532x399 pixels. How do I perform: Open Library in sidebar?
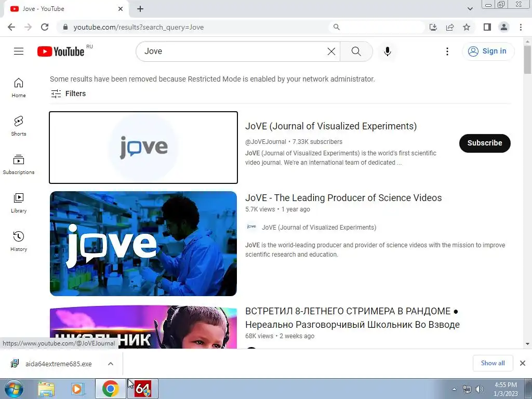coord(19,203)
